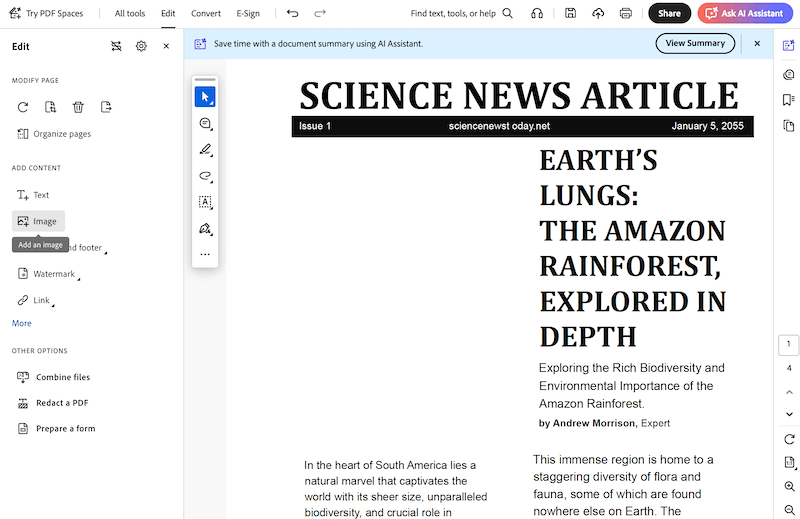Open Redact a PDF
The width and height of the screenshot is (800, 519).
(x=53, y=403)
